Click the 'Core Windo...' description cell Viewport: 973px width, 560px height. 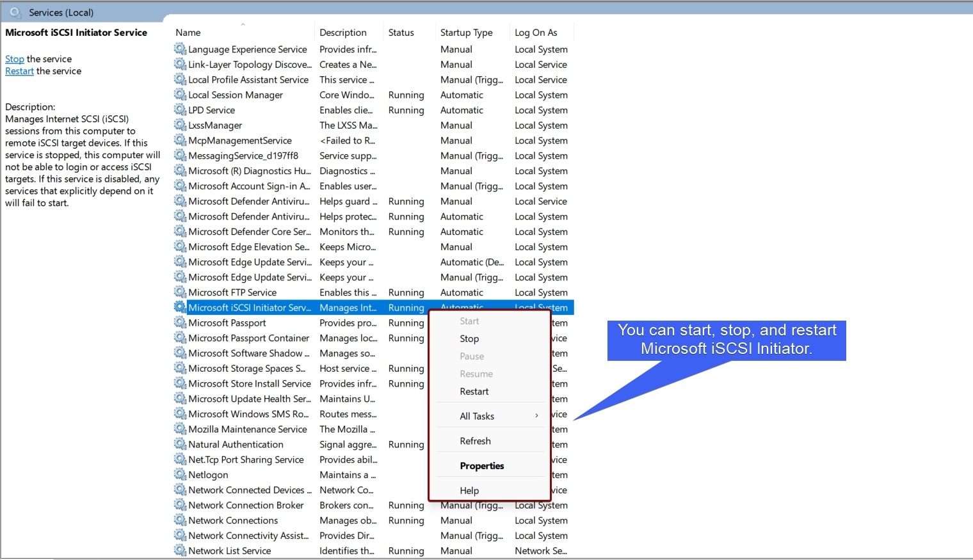[347, 95]
